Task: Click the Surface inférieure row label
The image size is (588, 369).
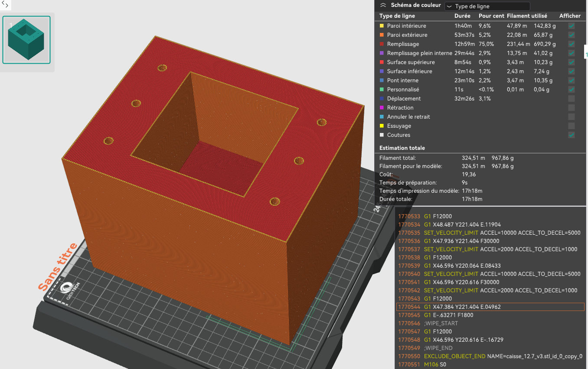Action: [410, 71]
